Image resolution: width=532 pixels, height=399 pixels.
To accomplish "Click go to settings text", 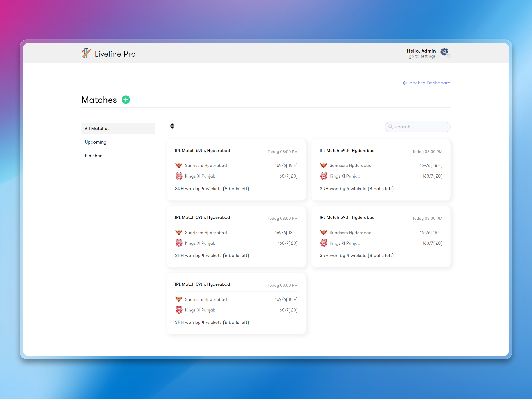I will coord(422,56).
